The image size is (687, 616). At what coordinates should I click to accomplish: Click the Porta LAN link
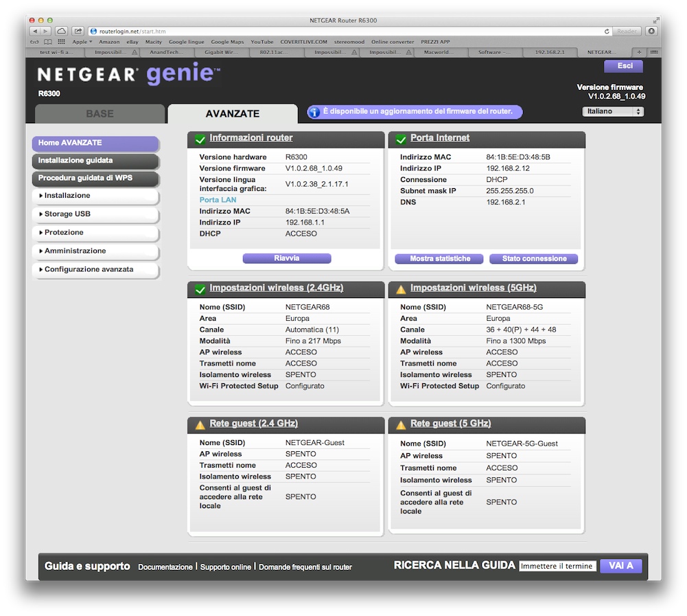tap(218, 200)
